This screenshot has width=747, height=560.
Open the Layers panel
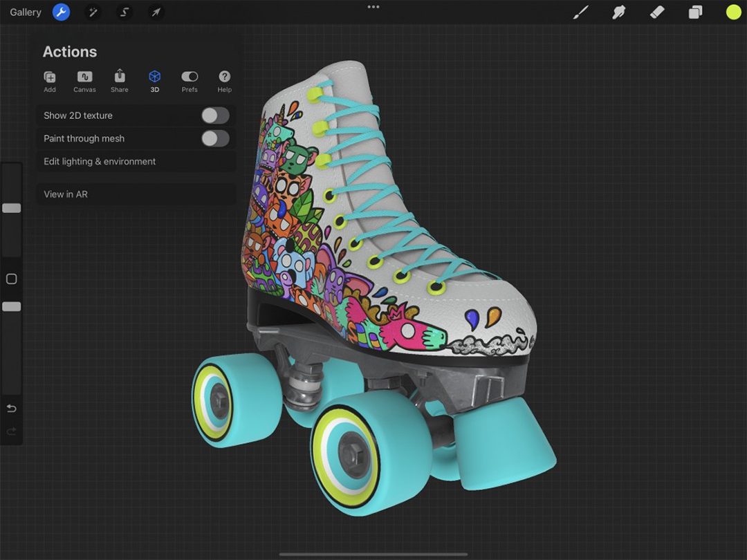695,12
